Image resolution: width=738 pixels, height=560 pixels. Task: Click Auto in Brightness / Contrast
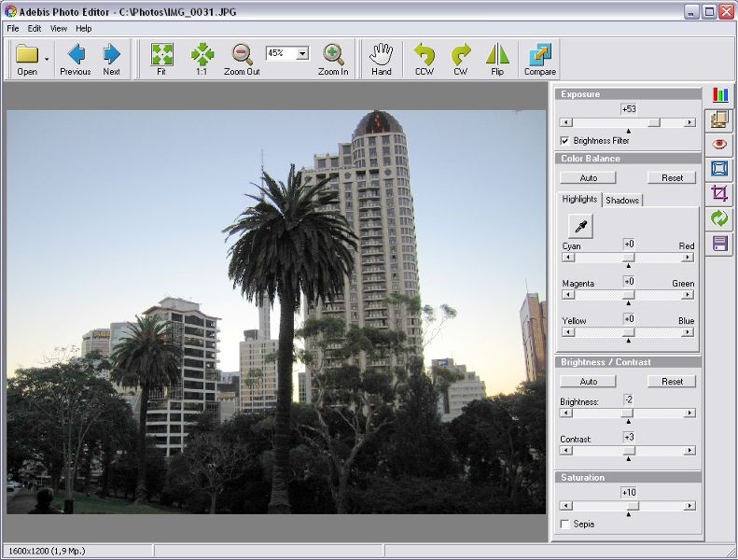click(x=589, y=381)
